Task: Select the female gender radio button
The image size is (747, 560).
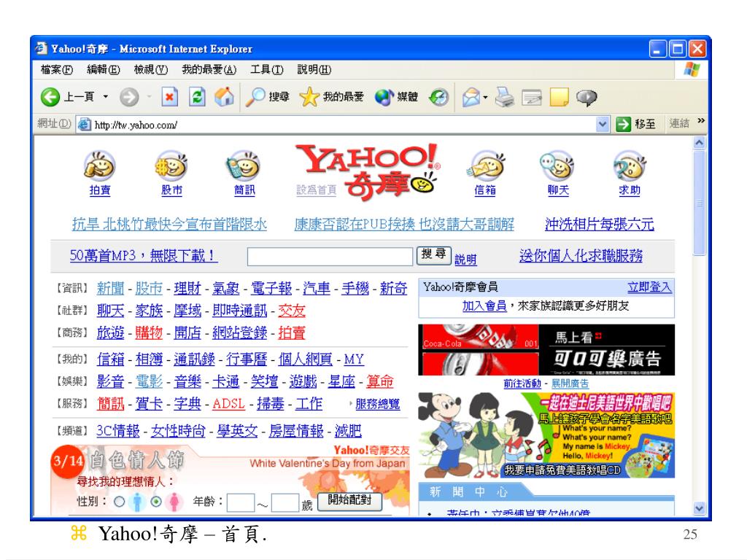Action: (x=156, y=502)
